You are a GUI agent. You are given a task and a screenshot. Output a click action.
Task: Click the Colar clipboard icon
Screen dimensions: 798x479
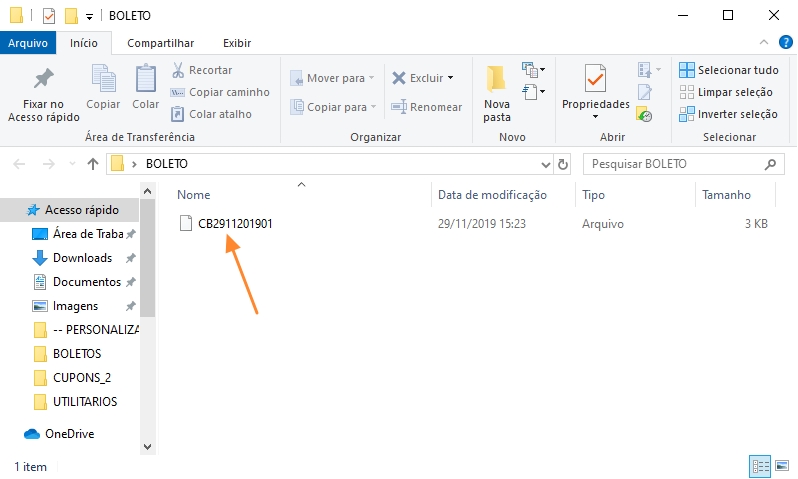pos(146,78)
